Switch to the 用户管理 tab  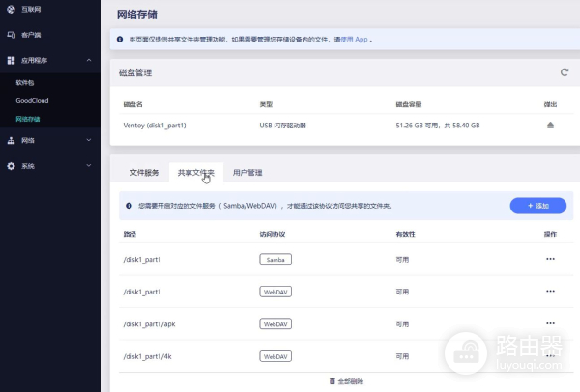247,173
